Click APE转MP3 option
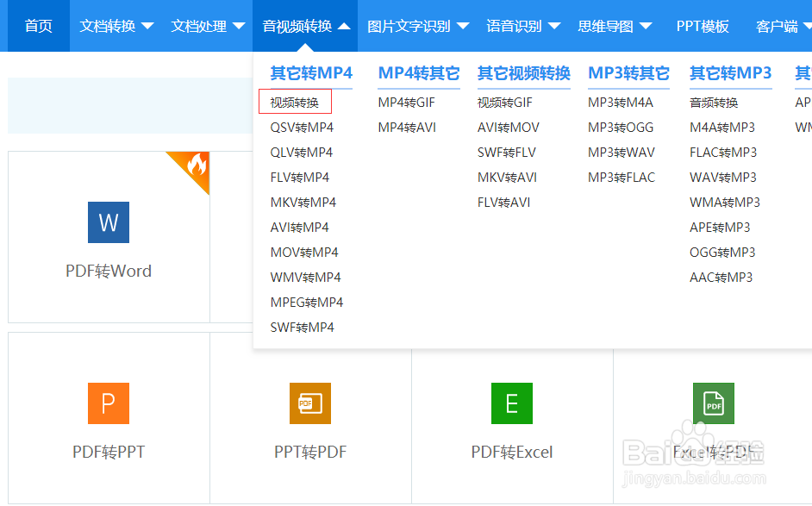Screen dimensions: 812x506 720,228
